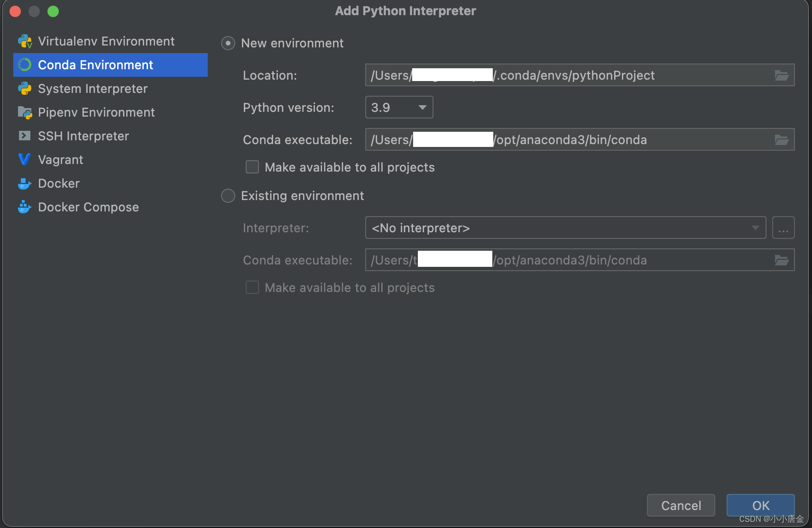812x528 pixels.
Task: Click the Cancel button
Action: [x=681, y=506]
